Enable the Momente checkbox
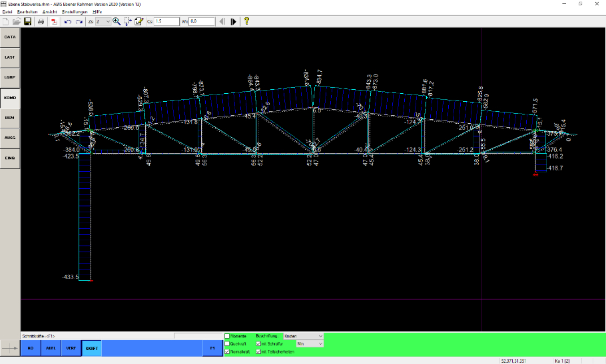Image resolution: width=606 pixels, height=364 pixels. (x=227, y=336)
